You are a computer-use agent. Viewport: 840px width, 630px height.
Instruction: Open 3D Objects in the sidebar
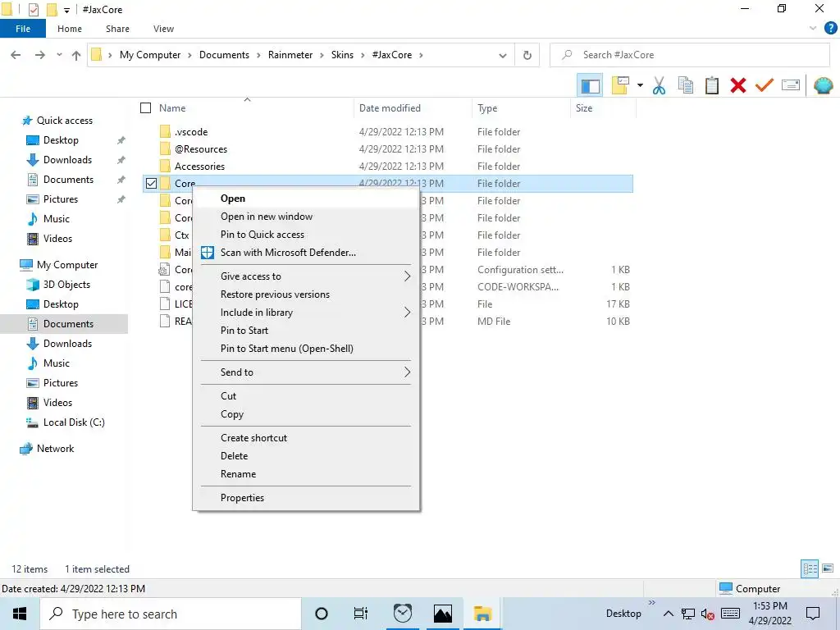point(66,285)
